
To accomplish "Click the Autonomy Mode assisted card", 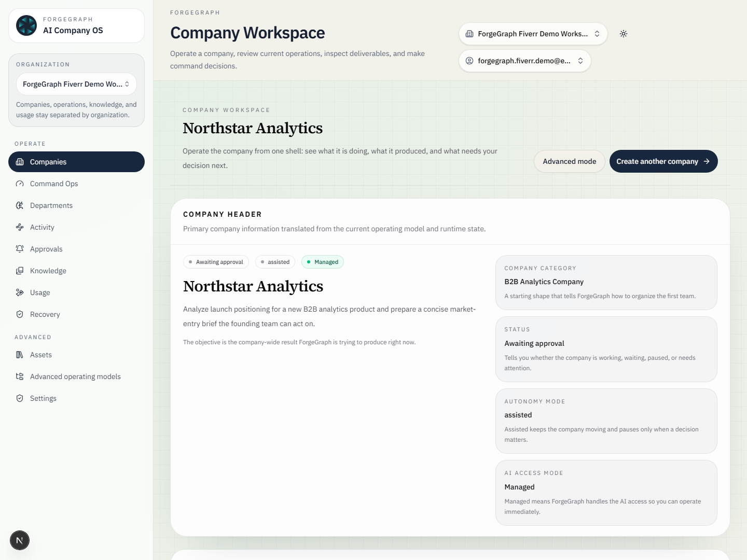I will (x=606, y=421).
